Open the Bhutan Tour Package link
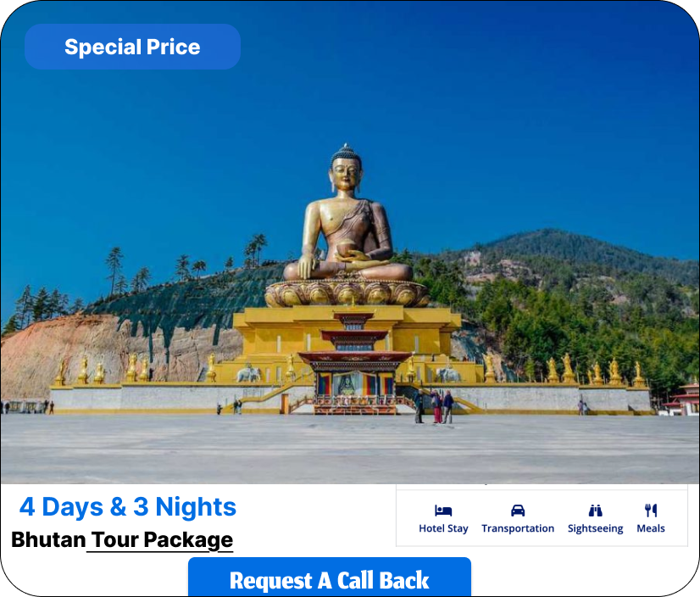Viewport: 700px width, 597px height. [x=122, y=540]
